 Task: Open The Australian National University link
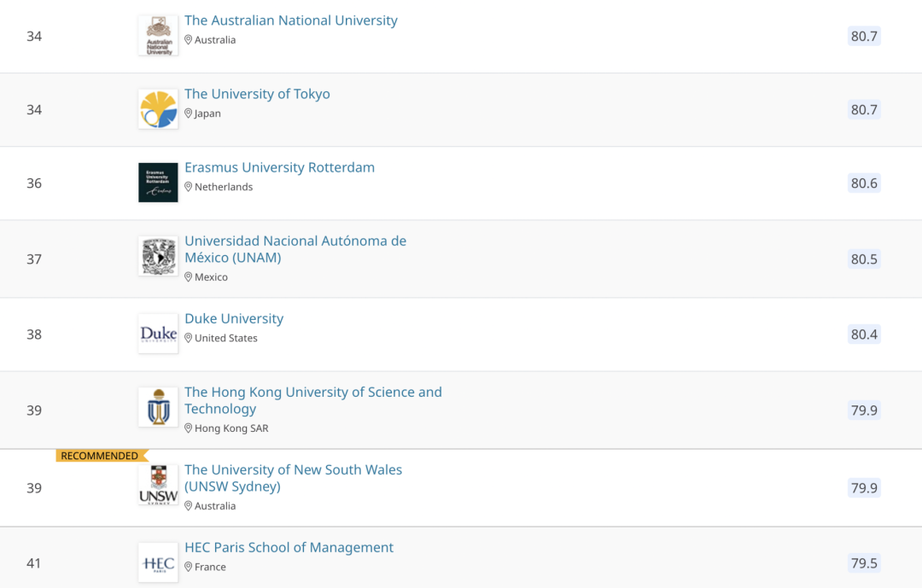click(291, 20)
